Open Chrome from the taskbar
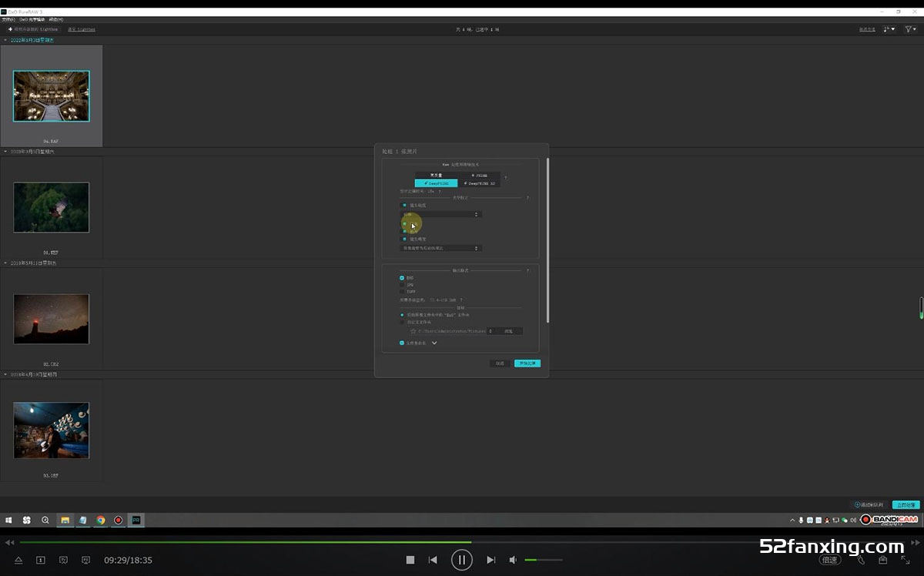 click(101, 520)
